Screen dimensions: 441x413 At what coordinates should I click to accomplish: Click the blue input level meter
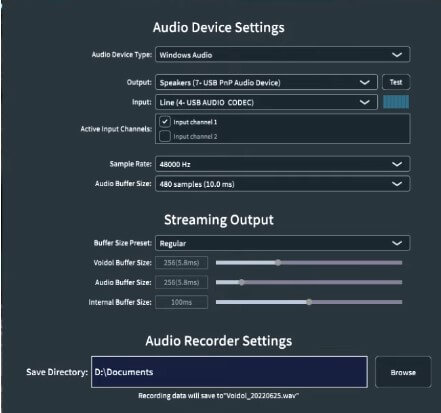[396, 102]
